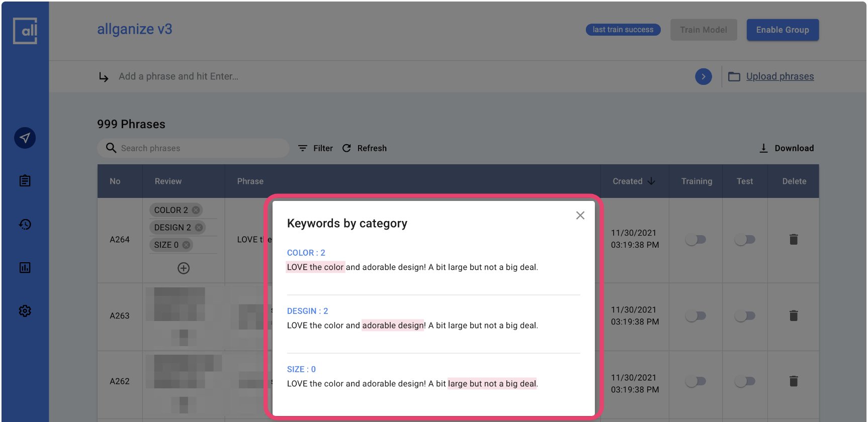Open the paper plane sidebar icon
The image size is (868, 422).
(x=25, y=138)
